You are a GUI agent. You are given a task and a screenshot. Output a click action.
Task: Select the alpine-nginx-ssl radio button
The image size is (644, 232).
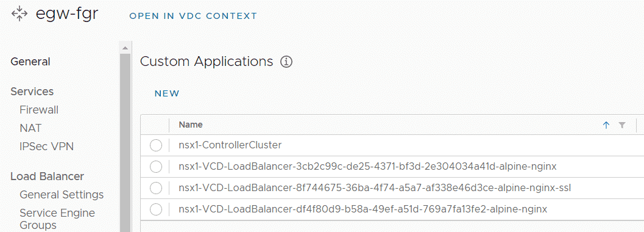[156, 188]
